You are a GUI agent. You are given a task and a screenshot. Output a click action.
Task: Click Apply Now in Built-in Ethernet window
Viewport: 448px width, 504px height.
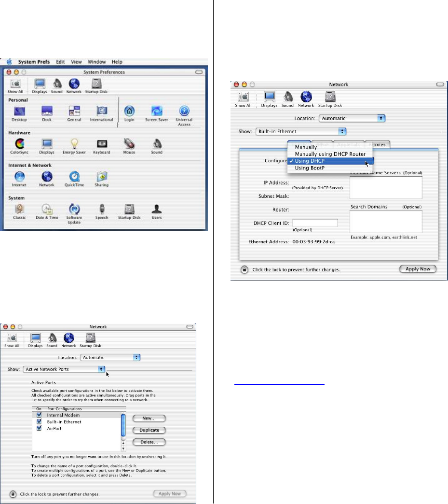[x=418, y=269]
